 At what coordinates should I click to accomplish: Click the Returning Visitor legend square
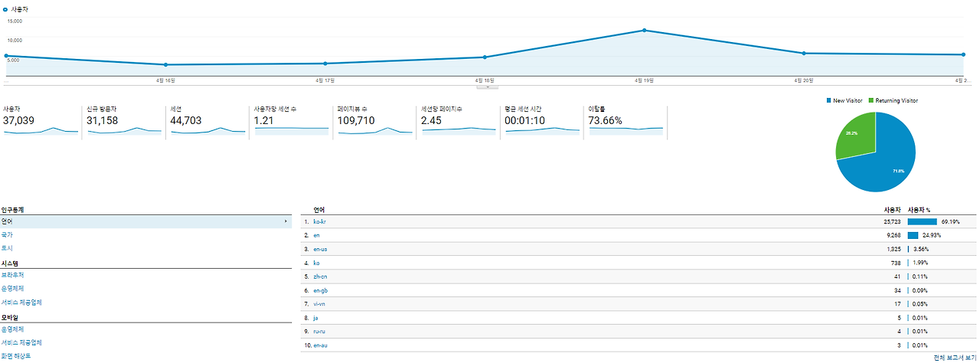pyautogui.click(x=871, y=100)
